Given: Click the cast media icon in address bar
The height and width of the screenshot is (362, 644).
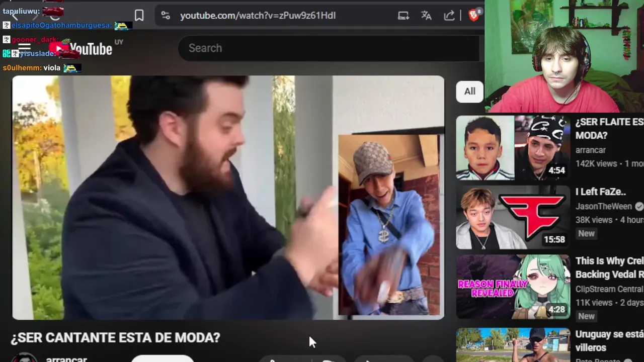Looking at the screenshot, I should point(404,16).
